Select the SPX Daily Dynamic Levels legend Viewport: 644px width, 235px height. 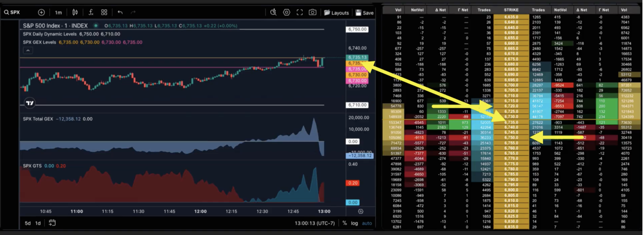[x=50, y=34]
